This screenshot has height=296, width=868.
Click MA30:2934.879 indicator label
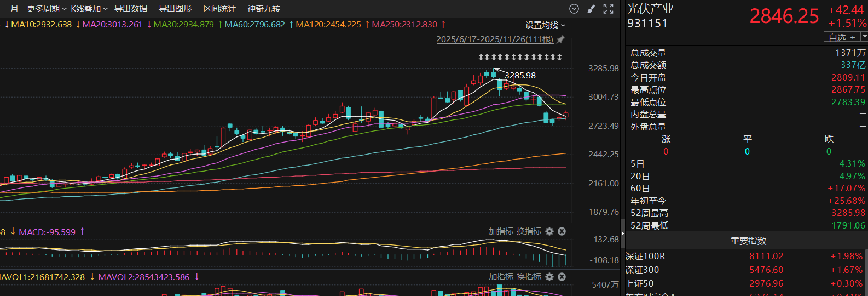point(184,25)
